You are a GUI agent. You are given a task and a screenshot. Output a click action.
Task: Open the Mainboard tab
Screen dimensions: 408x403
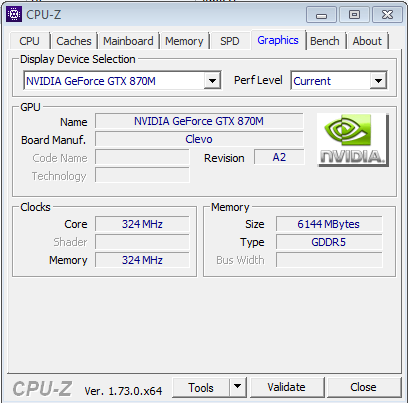(x=128, y=41)
